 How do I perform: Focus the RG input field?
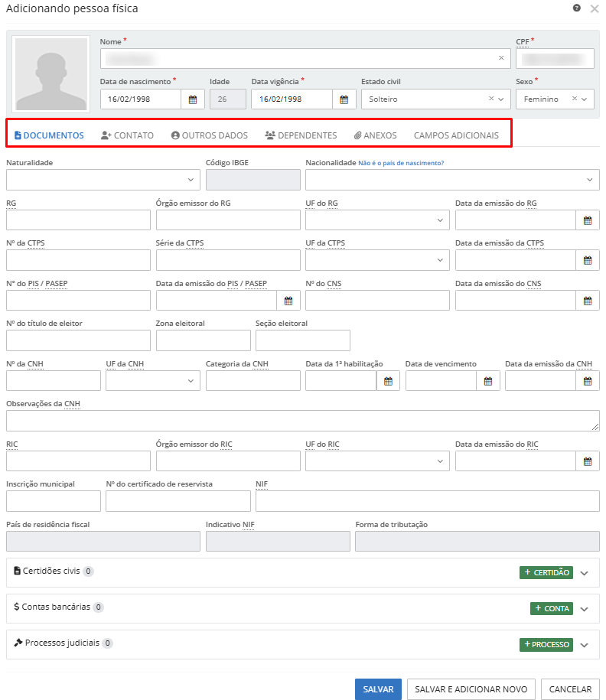pyautogui.click(x=78, y=220)
